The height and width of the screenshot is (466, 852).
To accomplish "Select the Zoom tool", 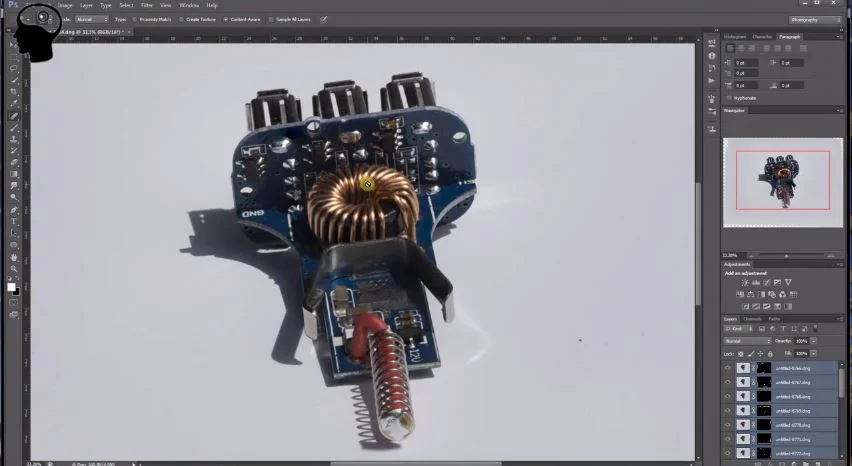I will (x=14, y=269).
